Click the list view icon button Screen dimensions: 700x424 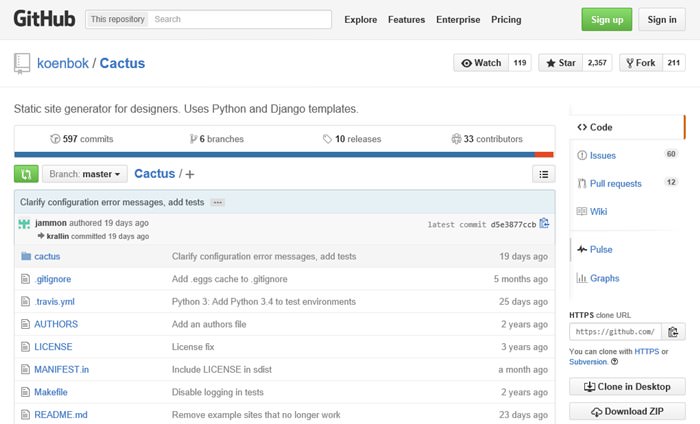pos(543,174)
